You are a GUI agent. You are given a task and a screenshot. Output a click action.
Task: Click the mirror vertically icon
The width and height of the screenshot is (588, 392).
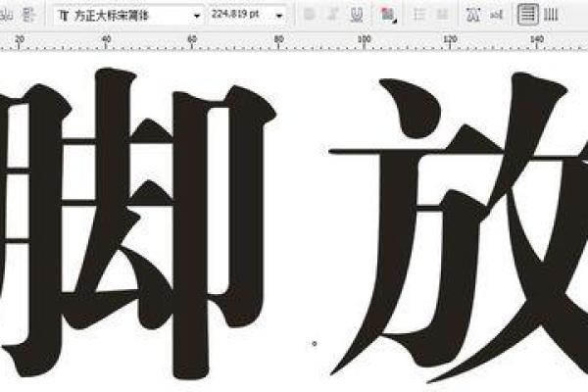(x=28, y=15)
